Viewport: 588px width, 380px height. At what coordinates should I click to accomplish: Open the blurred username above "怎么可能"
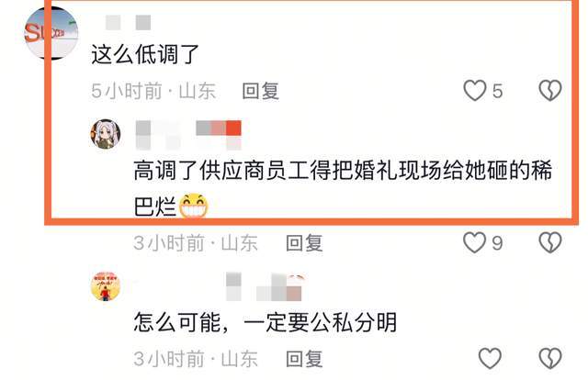point(265,287)
